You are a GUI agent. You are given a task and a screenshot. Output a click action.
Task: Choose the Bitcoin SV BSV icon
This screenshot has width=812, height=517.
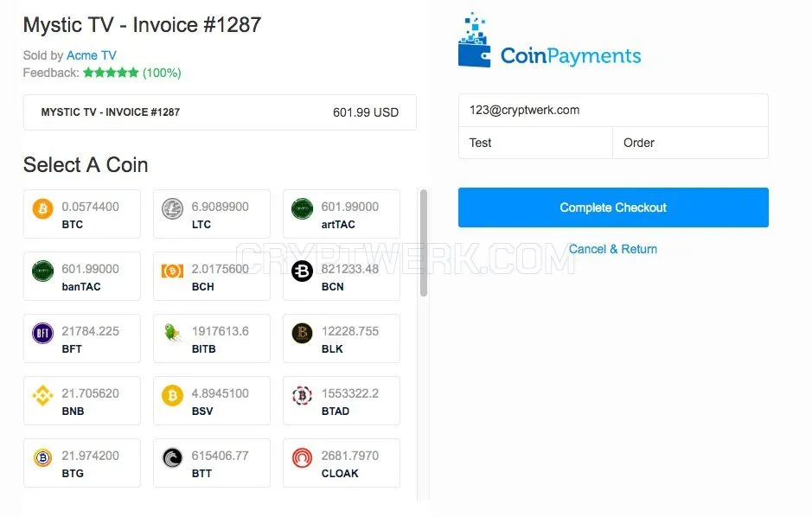pyautogui.click(x=172, y=396)
